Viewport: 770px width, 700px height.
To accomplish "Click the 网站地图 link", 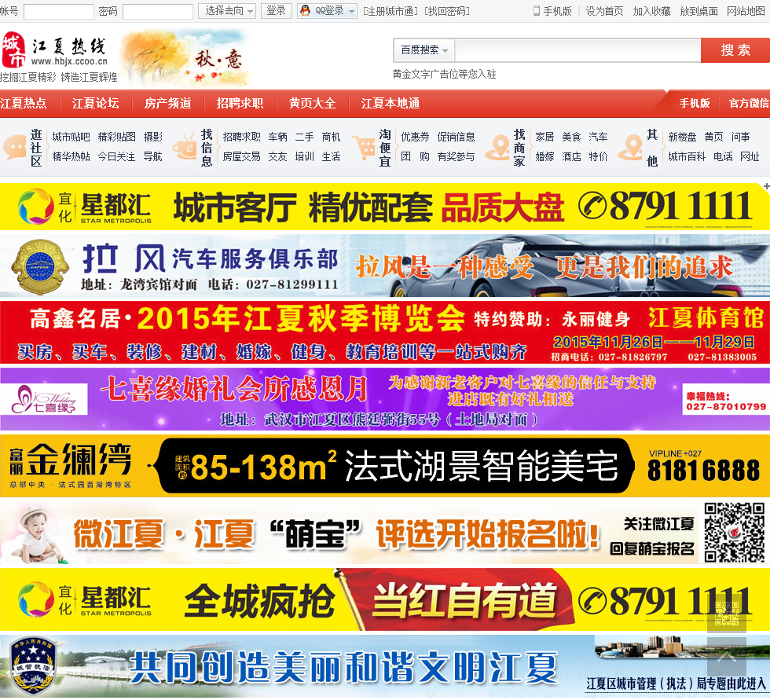I will 746,11.
